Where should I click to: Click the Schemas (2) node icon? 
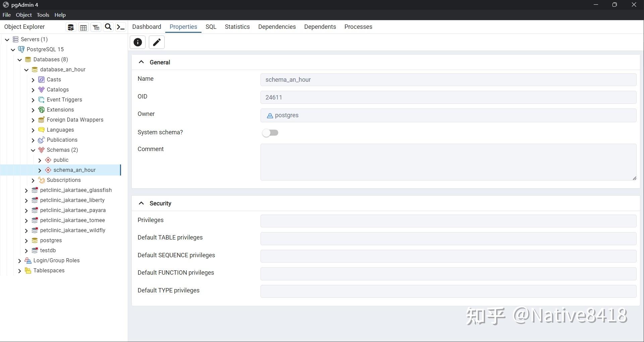[x=41, y=150]
